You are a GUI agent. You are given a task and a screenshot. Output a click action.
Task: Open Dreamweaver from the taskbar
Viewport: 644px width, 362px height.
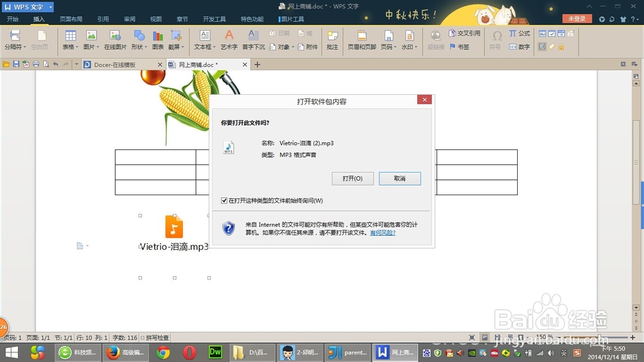215,352
